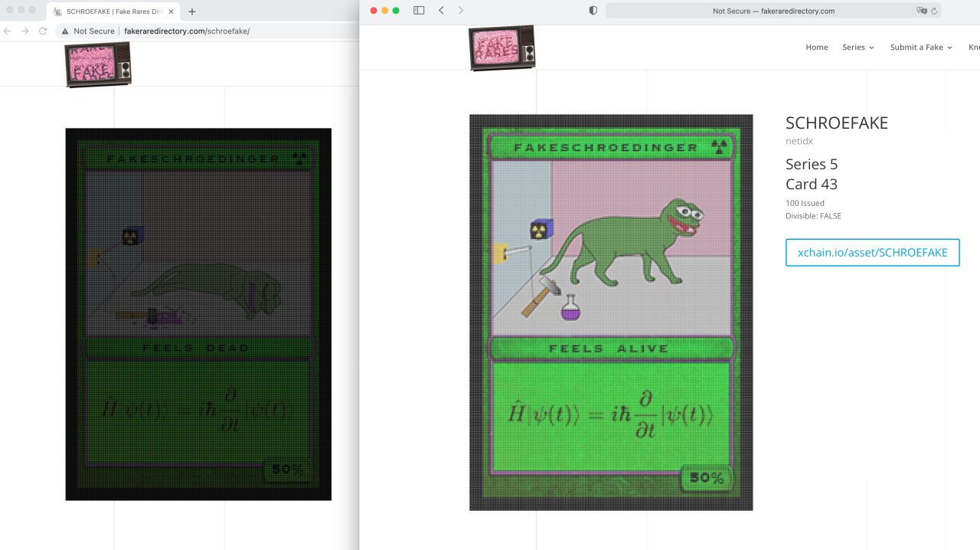980x550 pixels.
Task: Close the Safari window with red button
Action: point(374,11)
